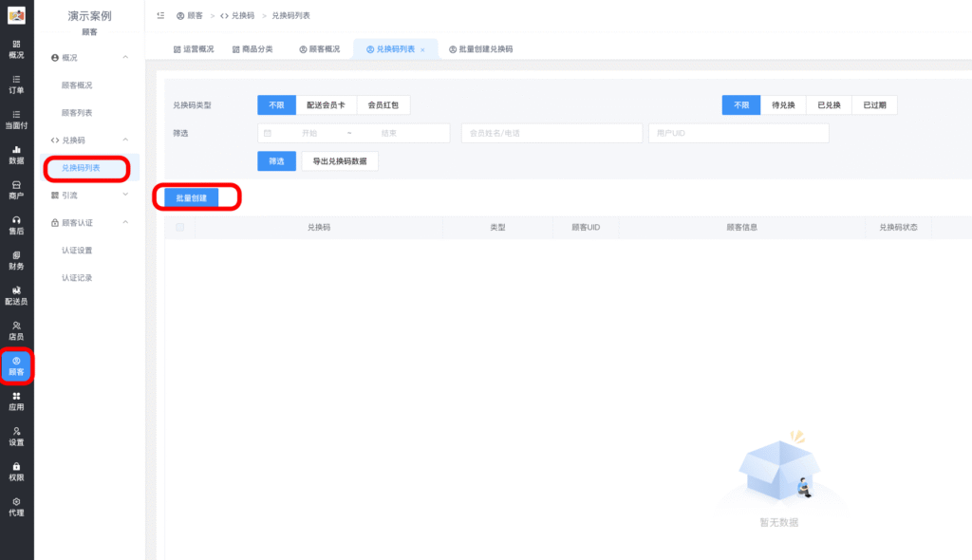Go to 商户 merchant sidebar icon
The height and width of the screenshot is (560, 972).
[16, 190]
